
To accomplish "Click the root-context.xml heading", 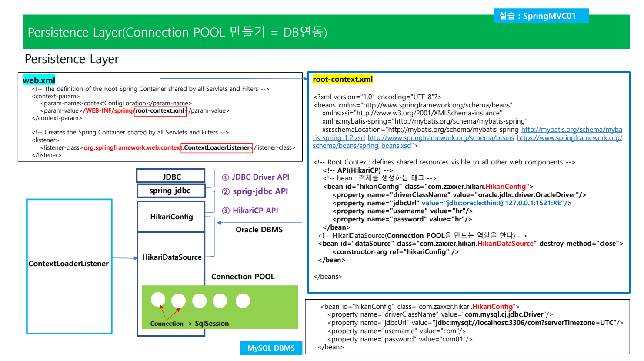I will pos(343,79).
